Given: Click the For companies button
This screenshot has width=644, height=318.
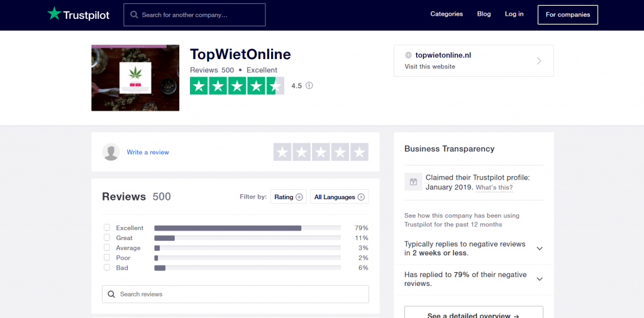Looking at the screenshot, I should tap(567, 14).
